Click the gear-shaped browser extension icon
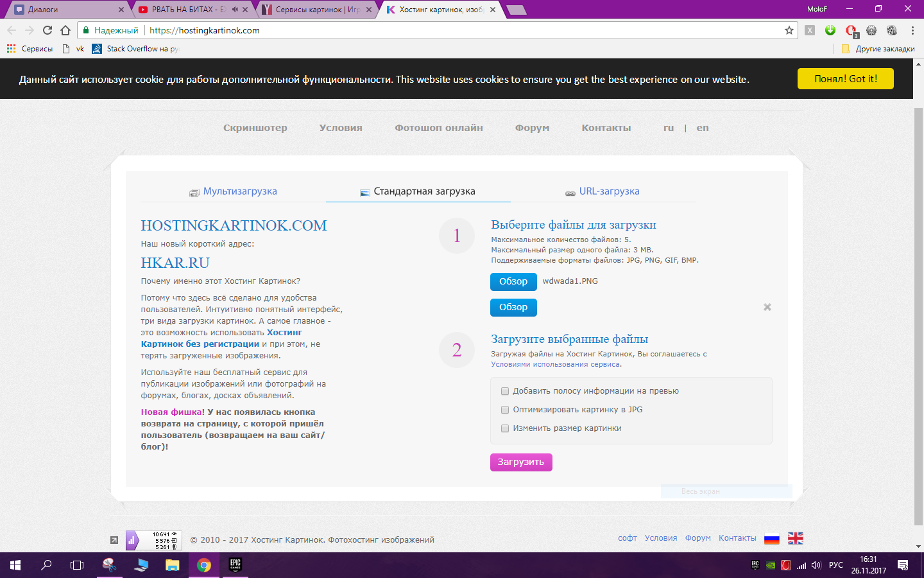The image size is (924, 578). click(x=871, y=30)
